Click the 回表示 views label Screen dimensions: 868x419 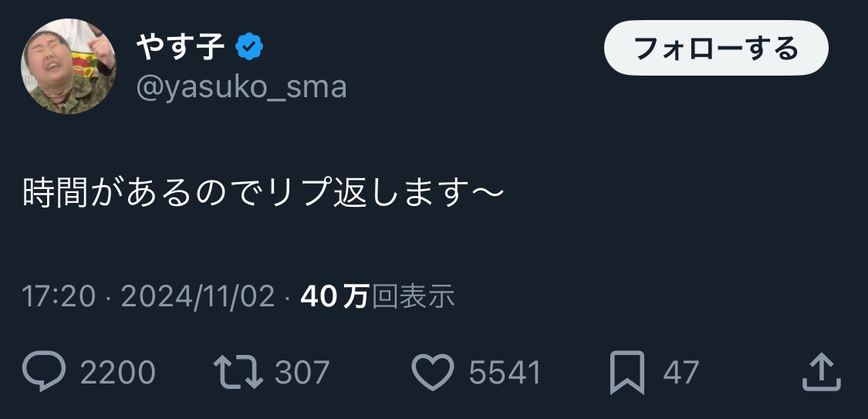coord(413,296)
